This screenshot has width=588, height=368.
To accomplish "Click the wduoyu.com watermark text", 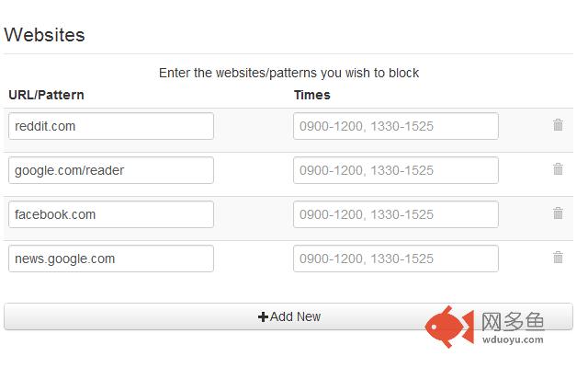I will click(514, 339).
